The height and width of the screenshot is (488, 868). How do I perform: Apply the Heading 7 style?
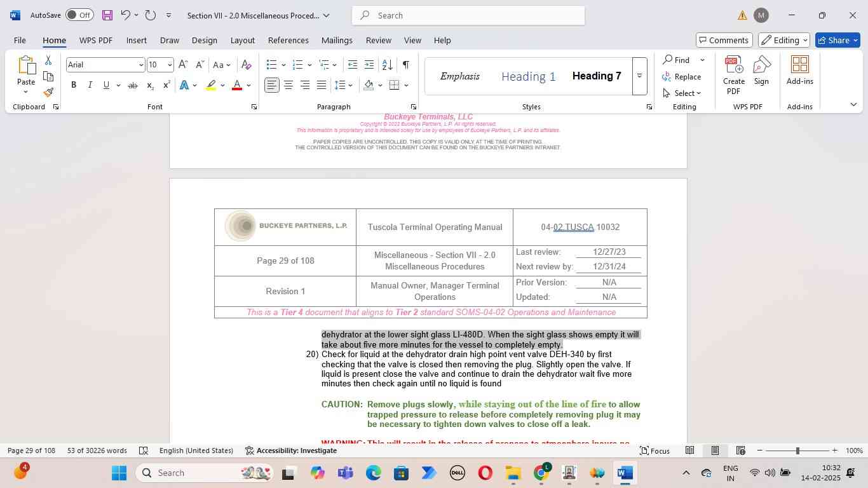[x=597, y=76]
